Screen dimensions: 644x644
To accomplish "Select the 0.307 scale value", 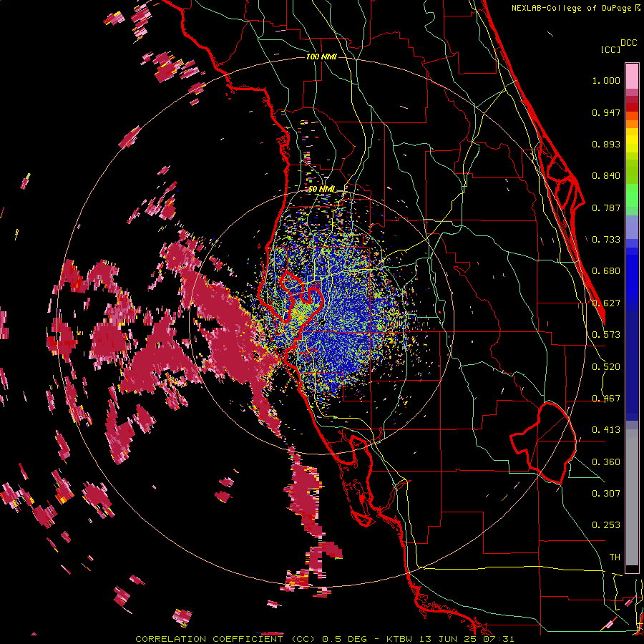I will coord(606,493).
